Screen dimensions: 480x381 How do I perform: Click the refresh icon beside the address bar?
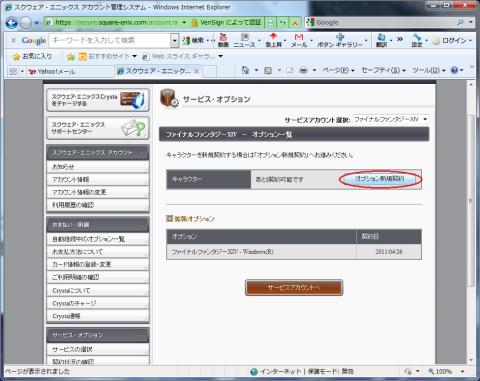283,23
